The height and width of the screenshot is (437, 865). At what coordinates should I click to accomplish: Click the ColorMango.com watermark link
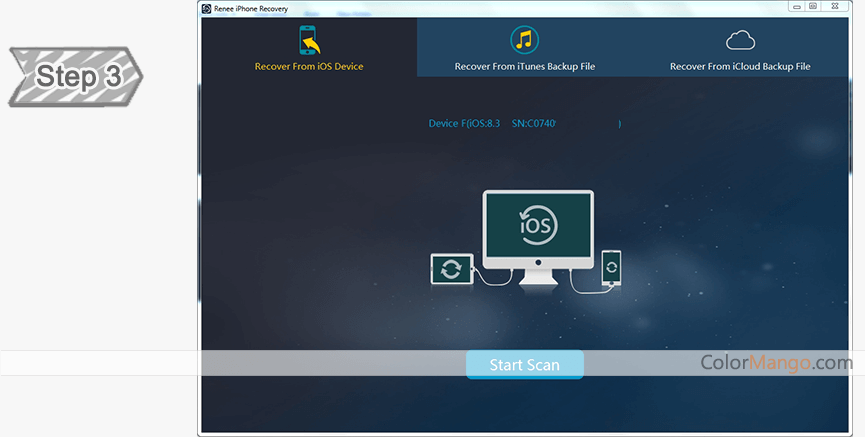click(776, 362)
